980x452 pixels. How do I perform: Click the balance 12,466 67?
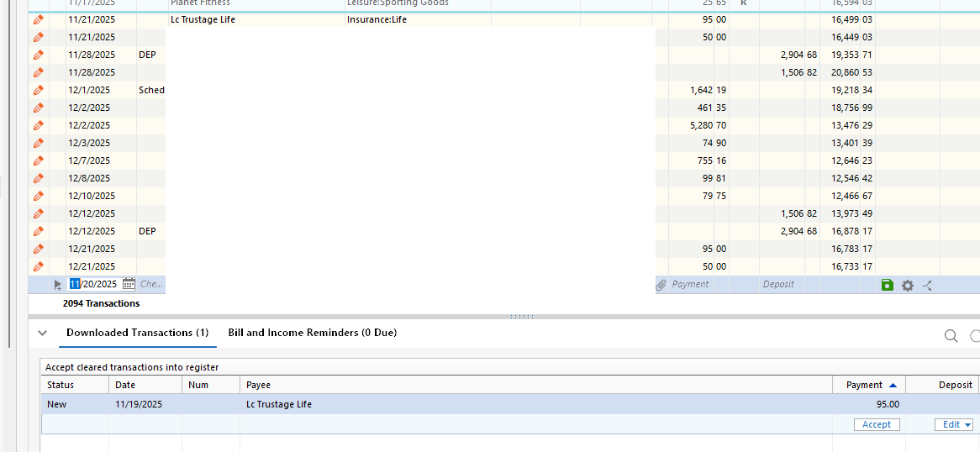[852, 196]
